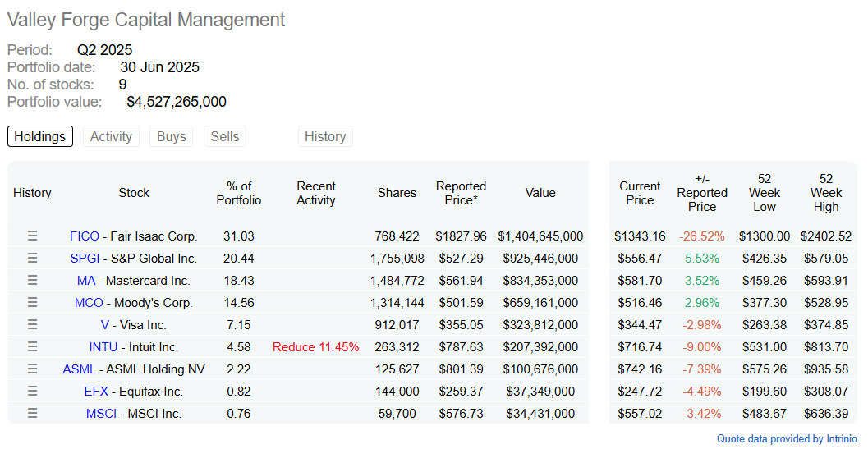Open history icon for INTU row
Screen dimensions: 868x449
[33, 346]
